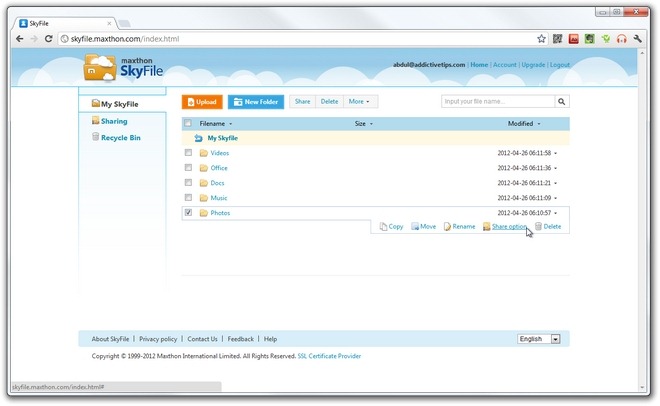
Task: Click the Maxthon SkyFile logo
Action: click(x=123, y=67)
